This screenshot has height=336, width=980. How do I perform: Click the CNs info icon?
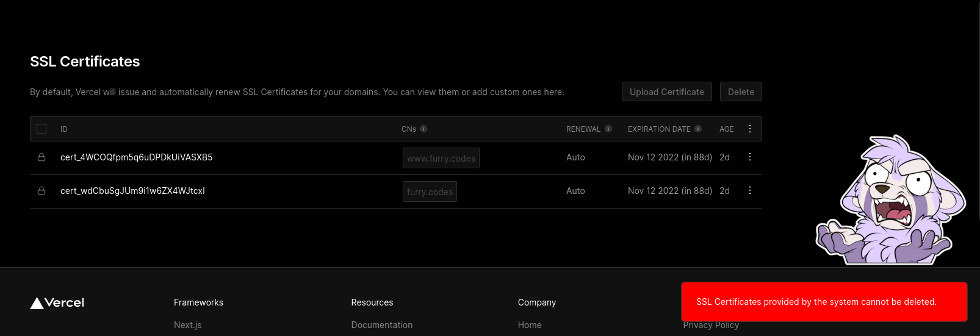423,129
